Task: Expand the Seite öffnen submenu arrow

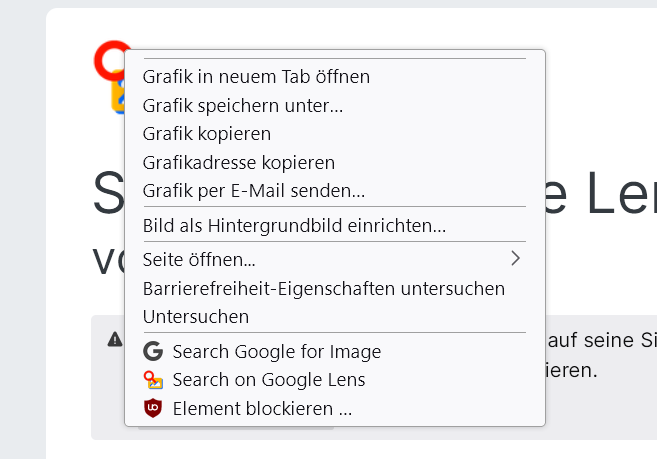Action: coord(515,259)
